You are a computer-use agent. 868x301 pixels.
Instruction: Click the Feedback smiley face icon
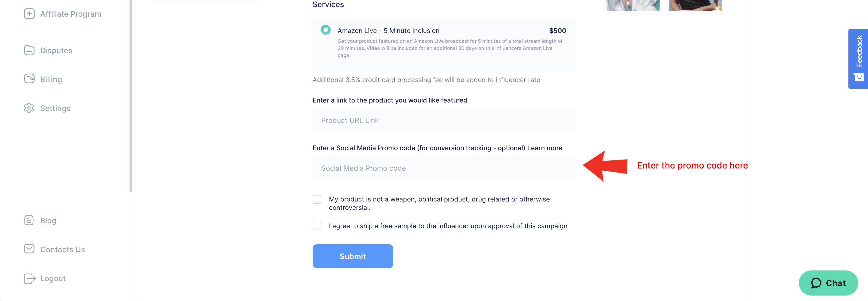tap(858, 77)
